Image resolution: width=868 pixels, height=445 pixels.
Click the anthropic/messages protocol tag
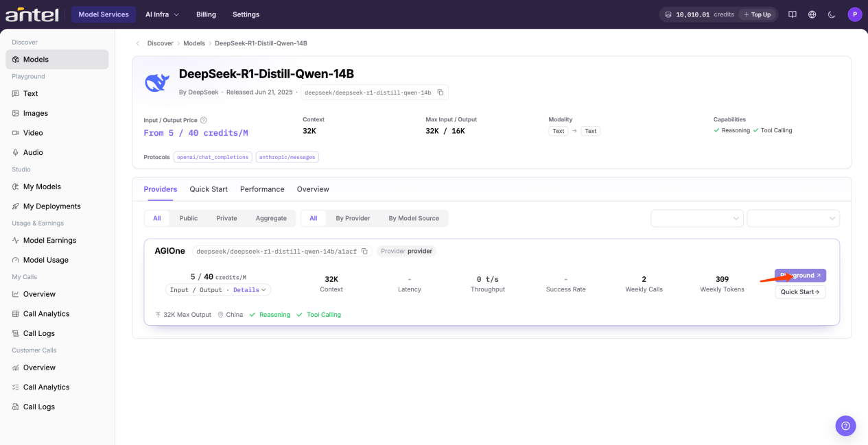288,157
